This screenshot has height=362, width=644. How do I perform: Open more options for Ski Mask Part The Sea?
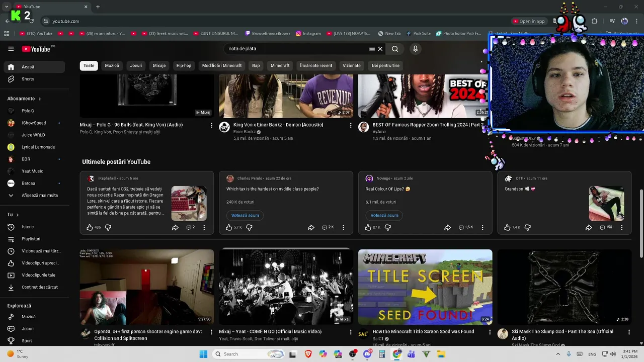[x=629, y=332]
